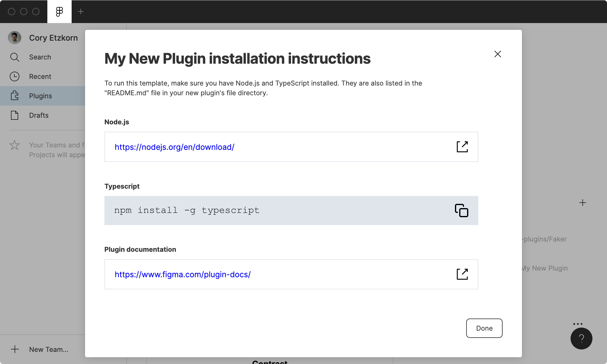Click the close X icon on dialog
607x364 pixels.
click(x=498, y=54)
